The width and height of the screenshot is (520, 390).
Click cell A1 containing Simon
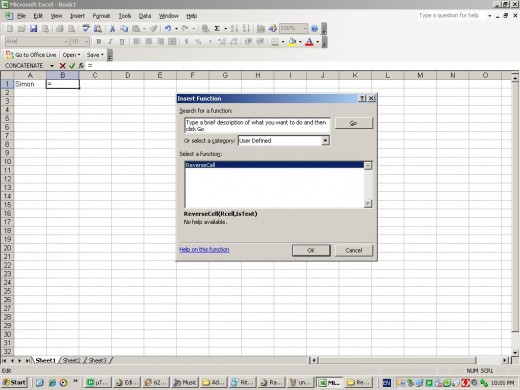pyautogui.click(x=30, y=84)
